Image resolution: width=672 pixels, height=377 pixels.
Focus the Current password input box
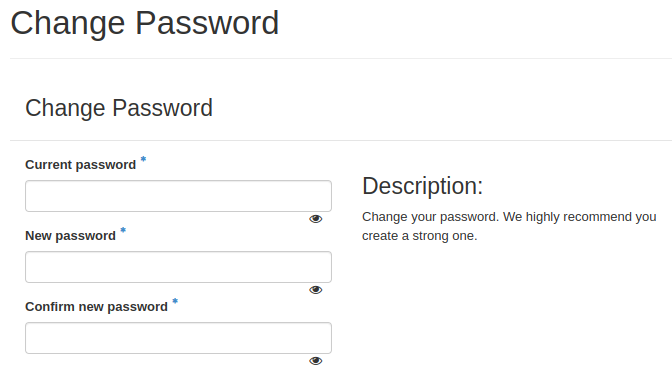click(x=178, y=196)
